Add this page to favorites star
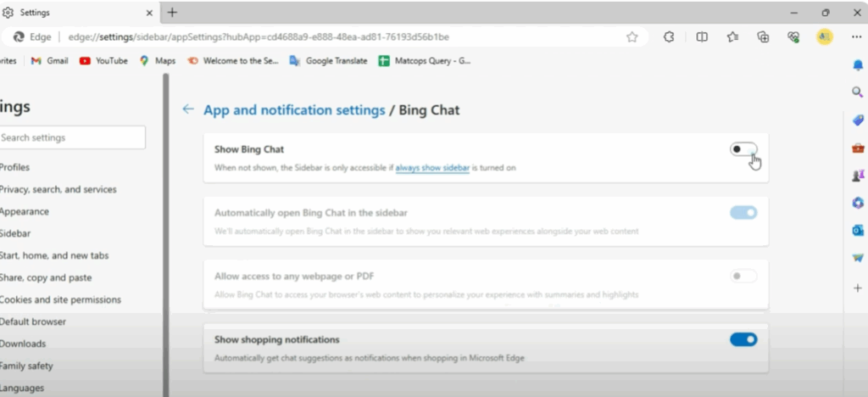868x397 pixels. (632, 37)
